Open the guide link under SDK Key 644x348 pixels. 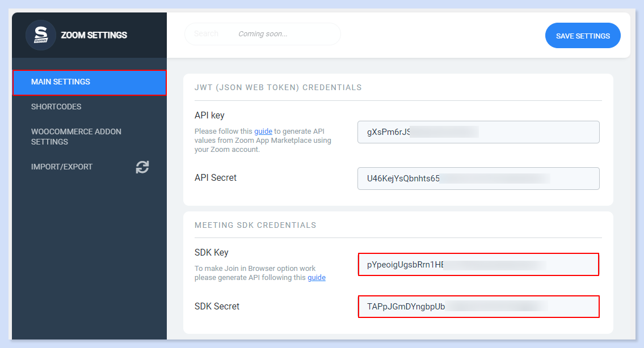[x=317, y=277]
